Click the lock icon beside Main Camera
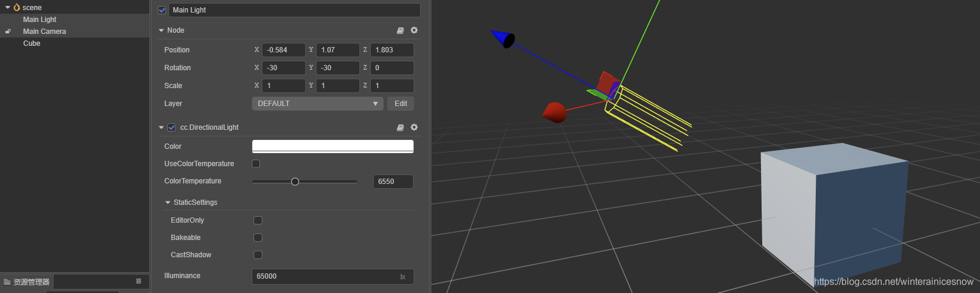The width and height of the screenshot is (980, 293). point(8,32)
